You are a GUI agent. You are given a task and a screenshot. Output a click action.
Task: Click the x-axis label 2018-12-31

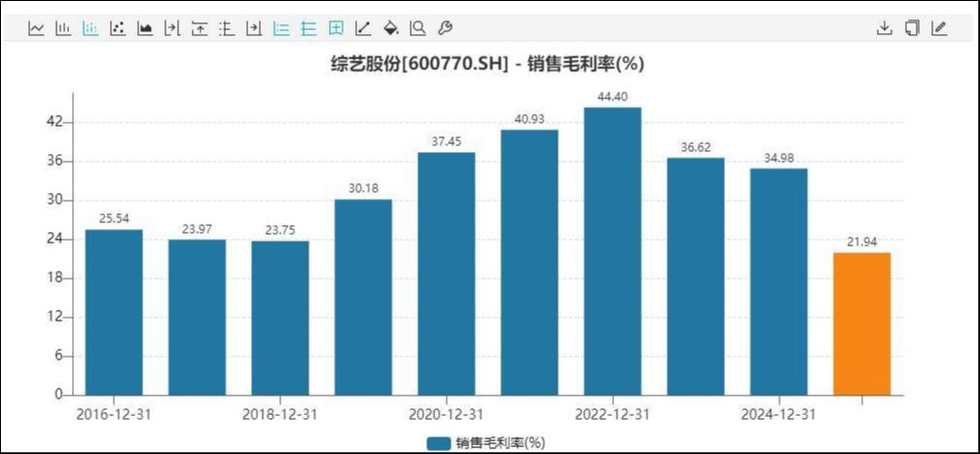click(x=279, y=415)
